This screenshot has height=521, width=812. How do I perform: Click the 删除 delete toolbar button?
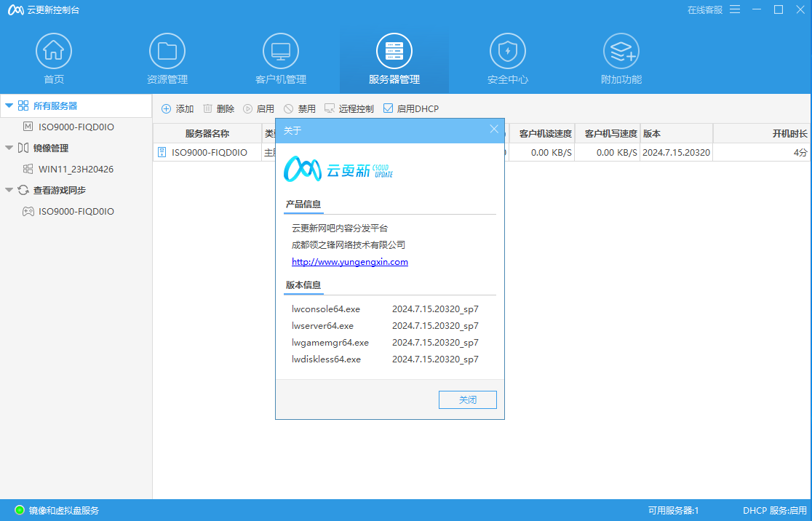(x=218, y=108)
